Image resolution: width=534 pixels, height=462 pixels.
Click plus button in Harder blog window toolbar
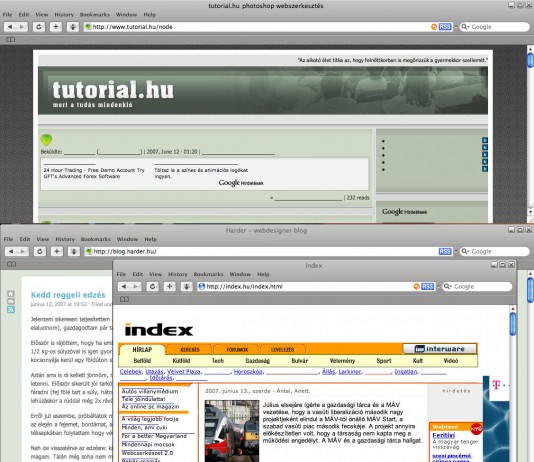point(57,251)
